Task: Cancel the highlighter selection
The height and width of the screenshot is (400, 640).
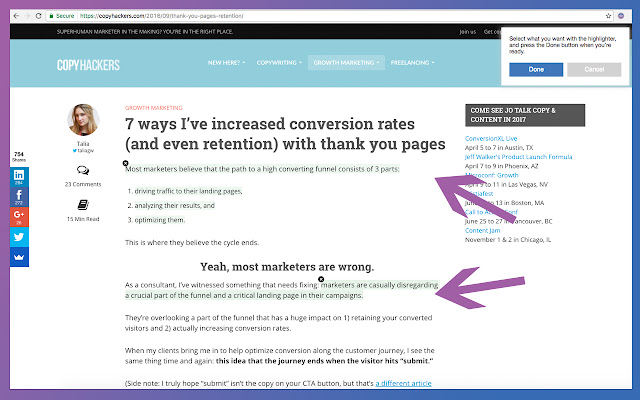Action: [x=594, y=69]
